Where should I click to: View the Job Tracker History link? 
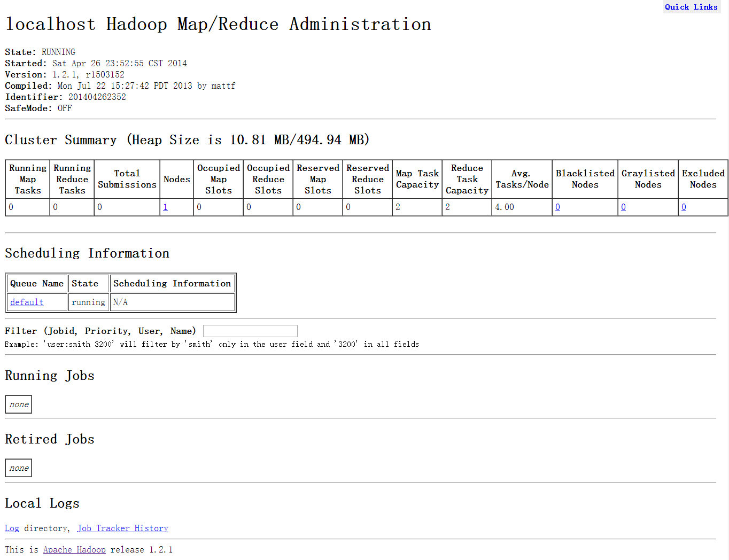click(x=122, y=528)
